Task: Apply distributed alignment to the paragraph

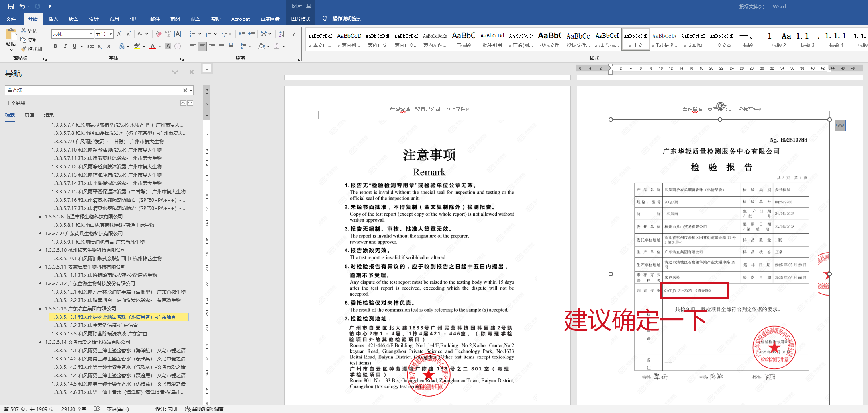Action: pyautogui.click(x=231, y=46)
